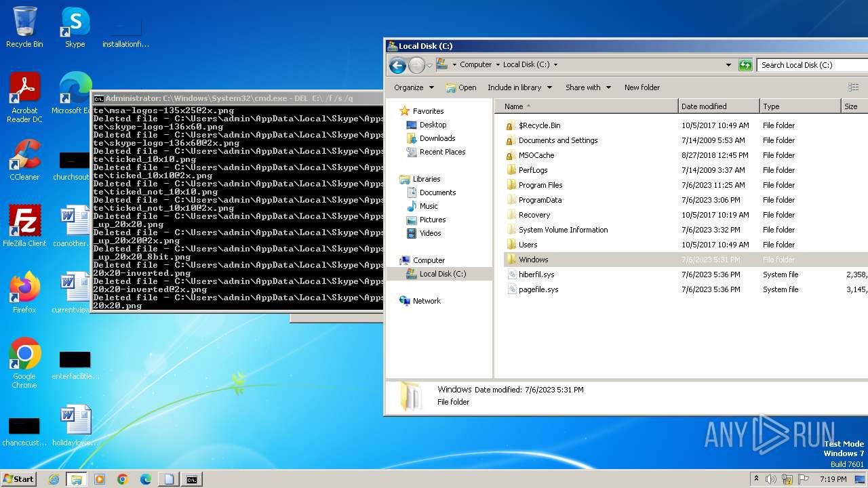Open FileZilla Client desktop icon
The height and width of the screenshot is (488, 868).
(24, 226)
